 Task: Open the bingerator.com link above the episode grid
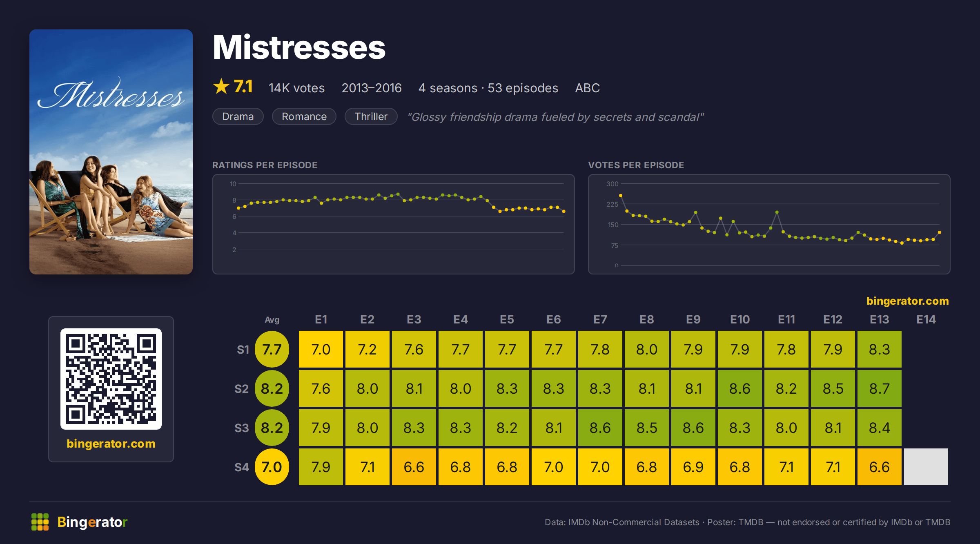(x=908, y=301)
